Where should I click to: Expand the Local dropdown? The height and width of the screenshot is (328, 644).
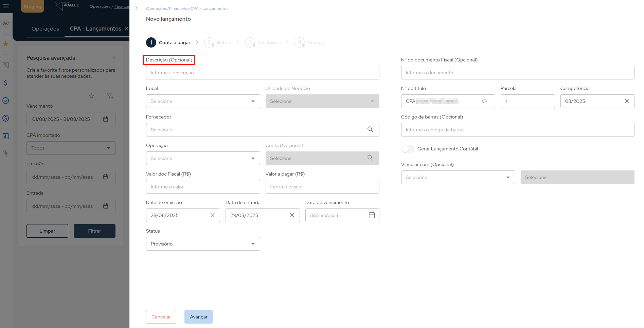203,101
